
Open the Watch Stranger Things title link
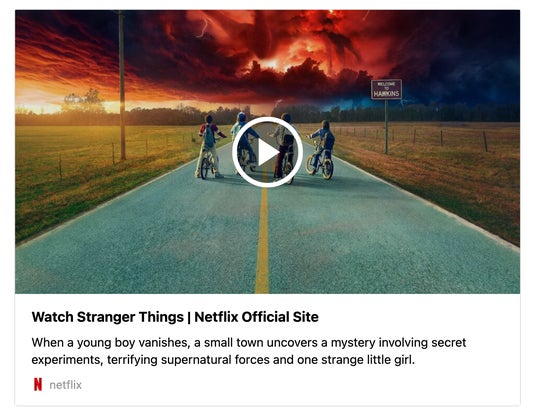click(x=175, y=317)
